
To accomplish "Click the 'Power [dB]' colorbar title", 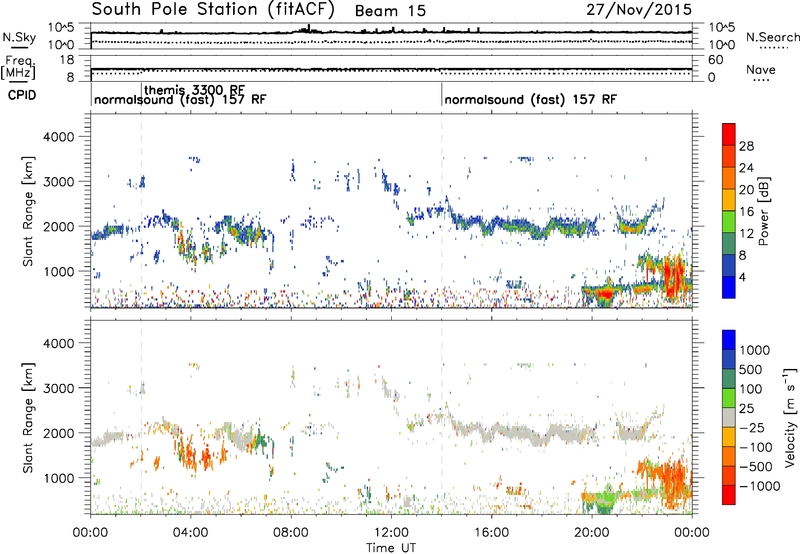I will coord(764,211).
